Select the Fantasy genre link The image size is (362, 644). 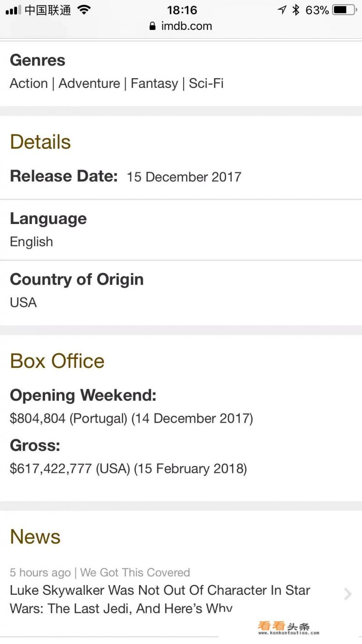(x=154, y=84)
